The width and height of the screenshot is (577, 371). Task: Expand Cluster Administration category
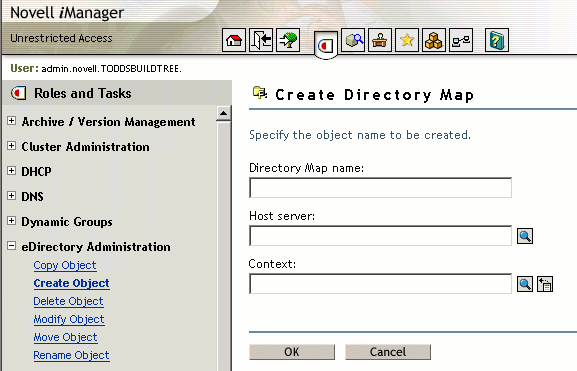pos(11,146)
